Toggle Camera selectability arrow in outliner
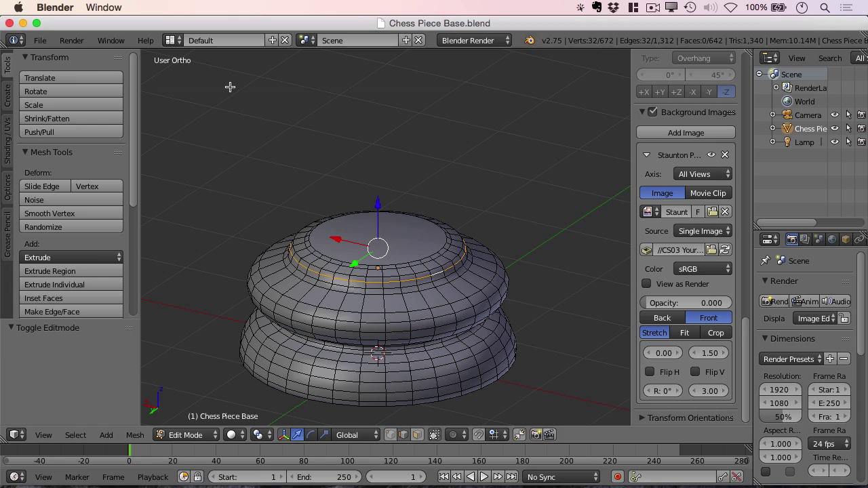The height and width of the screenshot is (488, 868). pos(848,115)
